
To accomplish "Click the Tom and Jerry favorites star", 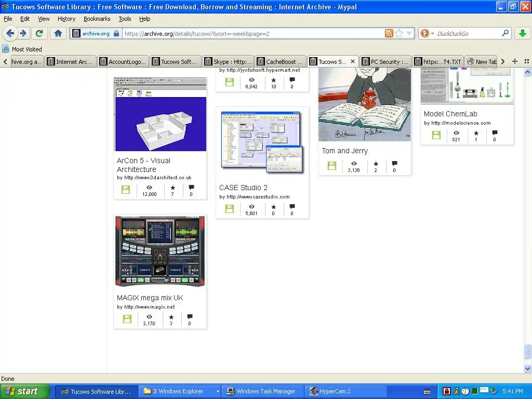I will [x=376, y=164].
